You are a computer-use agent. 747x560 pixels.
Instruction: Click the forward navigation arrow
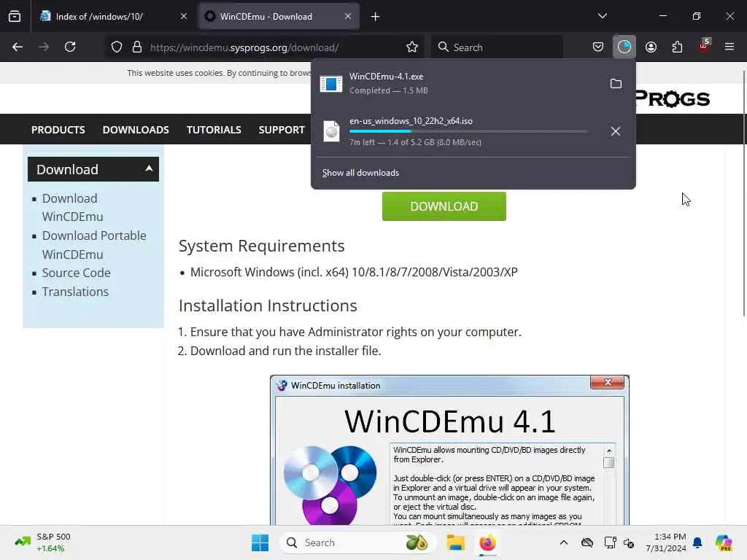click(x=43, y=47)
